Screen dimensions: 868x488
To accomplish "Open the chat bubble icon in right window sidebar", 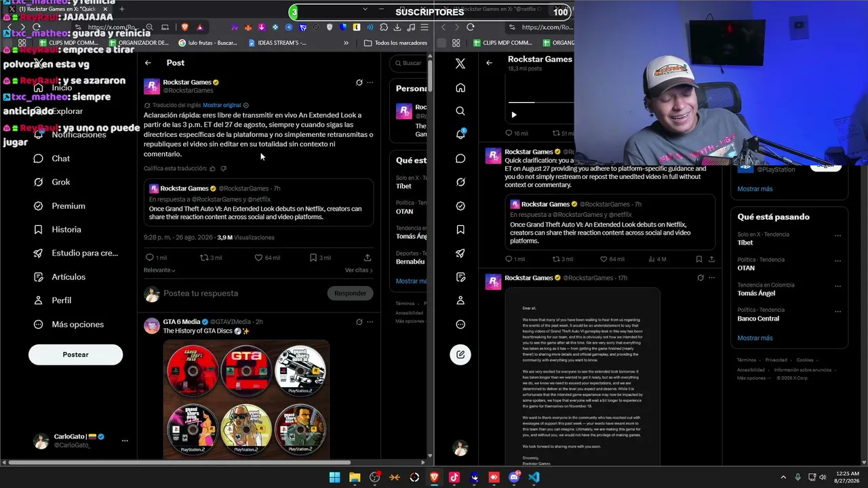I will click(460, 159).
